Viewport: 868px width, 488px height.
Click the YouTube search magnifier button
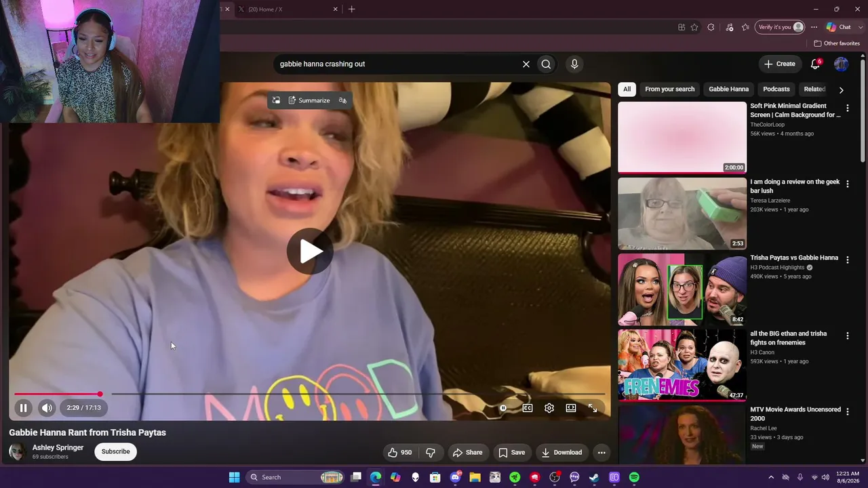546,64
